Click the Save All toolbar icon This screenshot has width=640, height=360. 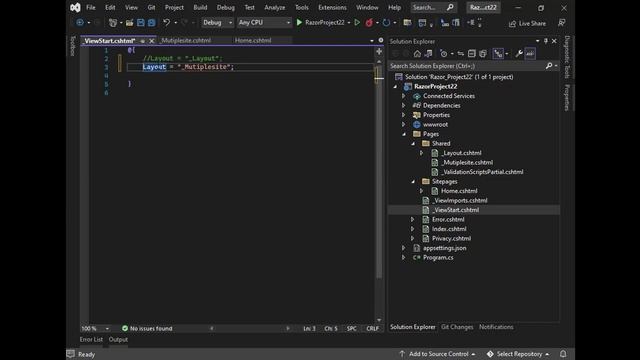[151, 23]
